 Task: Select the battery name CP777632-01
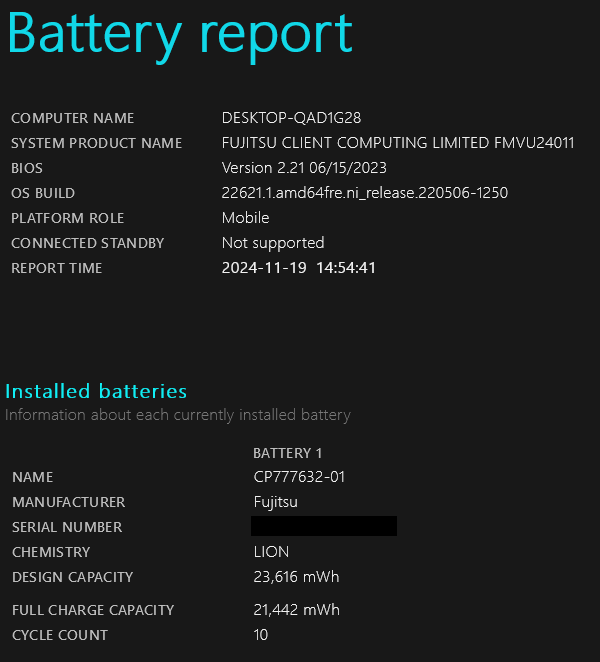(x=299, y=477)
